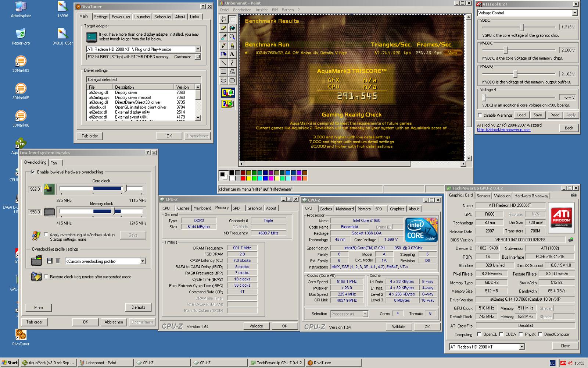
Task: Pick the straight Line tool
Action: point(223,63)
